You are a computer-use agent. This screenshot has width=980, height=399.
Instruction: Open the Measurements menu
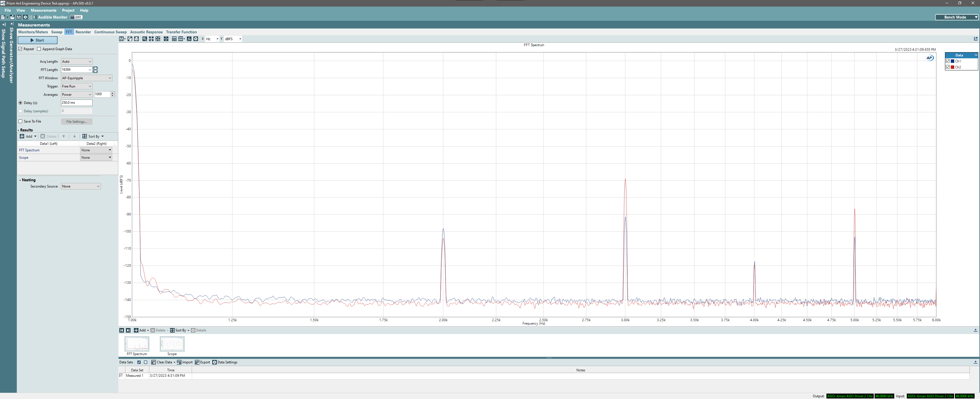43,10
